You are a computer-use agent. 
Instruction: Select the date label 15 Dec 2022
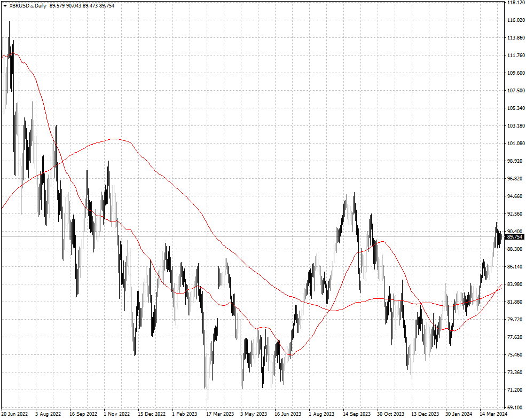152,414
